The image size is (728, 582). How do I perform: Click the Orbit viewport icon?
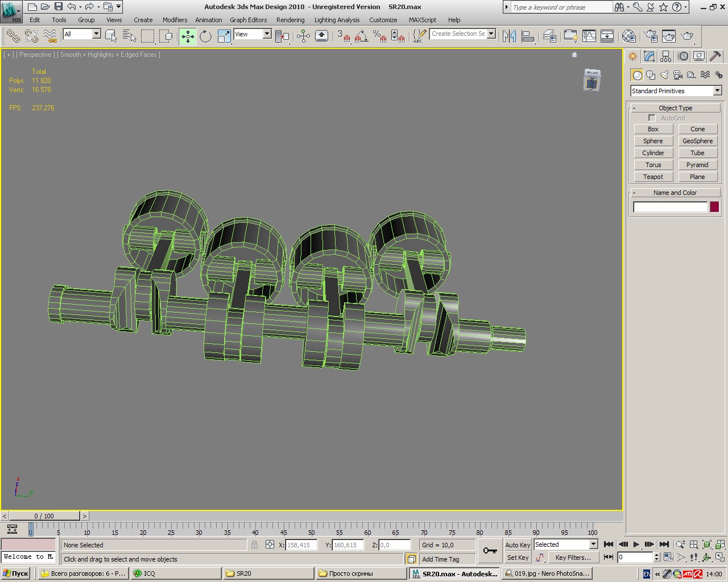click(x=707, y=557)
